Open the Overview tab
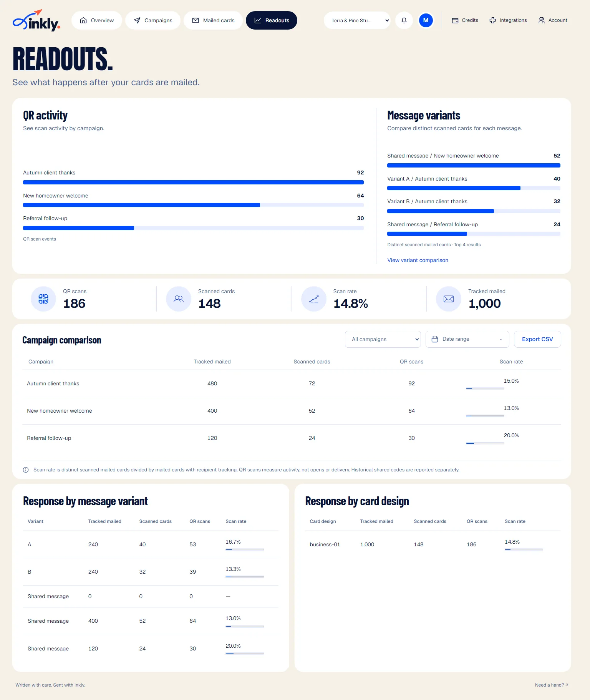 97,20
